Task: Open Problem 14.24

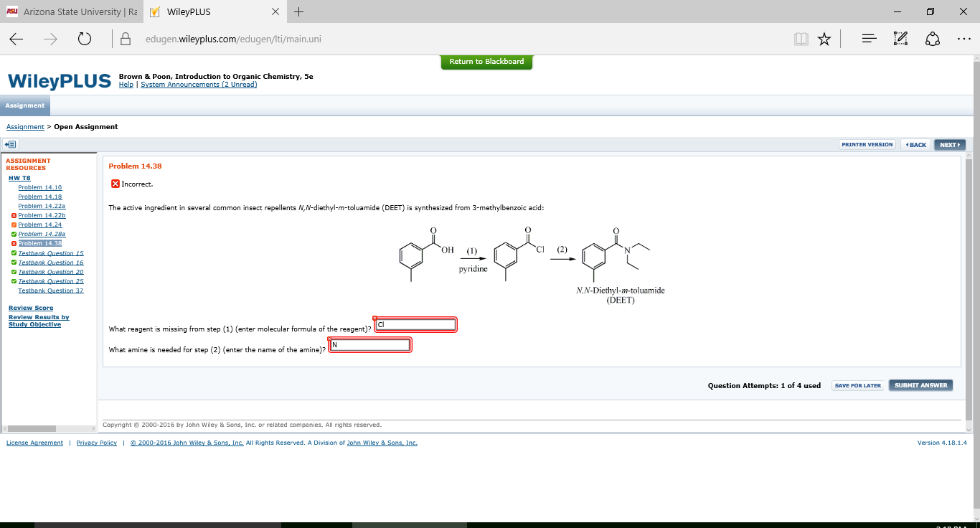Action: (x=40, y=225)
